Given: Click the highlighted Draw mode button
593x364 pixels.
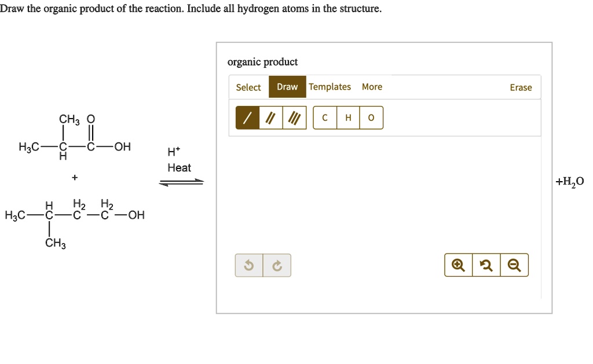Looking at the screenshot, I should 287,86.
